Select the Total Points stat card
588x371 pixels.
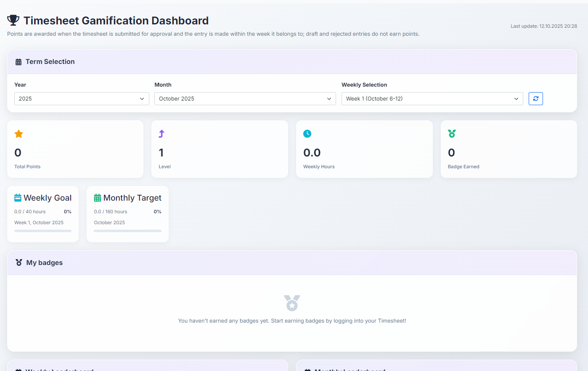pyautogui.click(x=75, y=149)
